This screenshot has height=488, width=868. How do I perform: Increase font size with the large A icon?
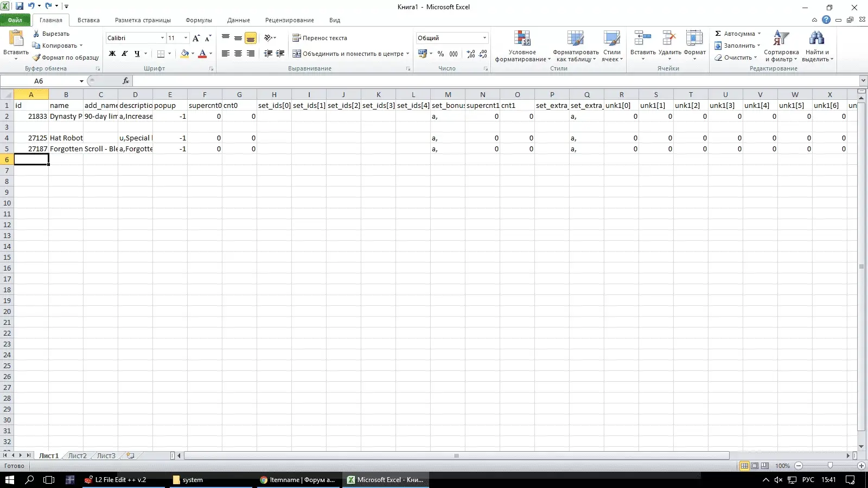click(x=196, y=38)
